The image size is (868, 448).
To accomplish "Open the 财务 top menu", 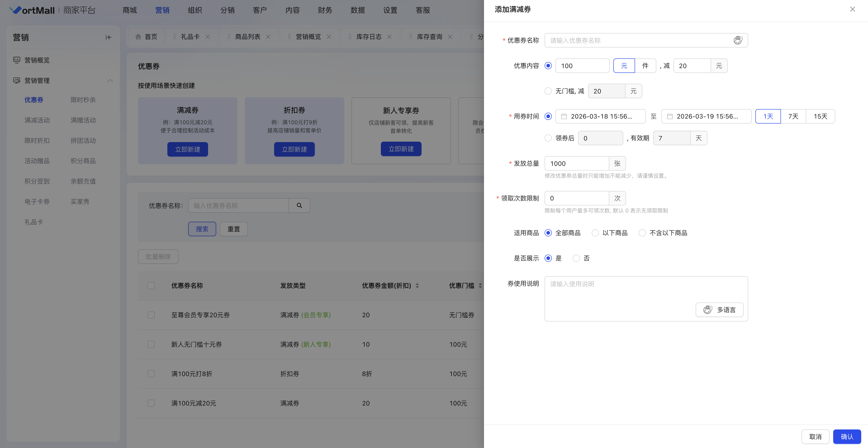I will tap(325, 10).
